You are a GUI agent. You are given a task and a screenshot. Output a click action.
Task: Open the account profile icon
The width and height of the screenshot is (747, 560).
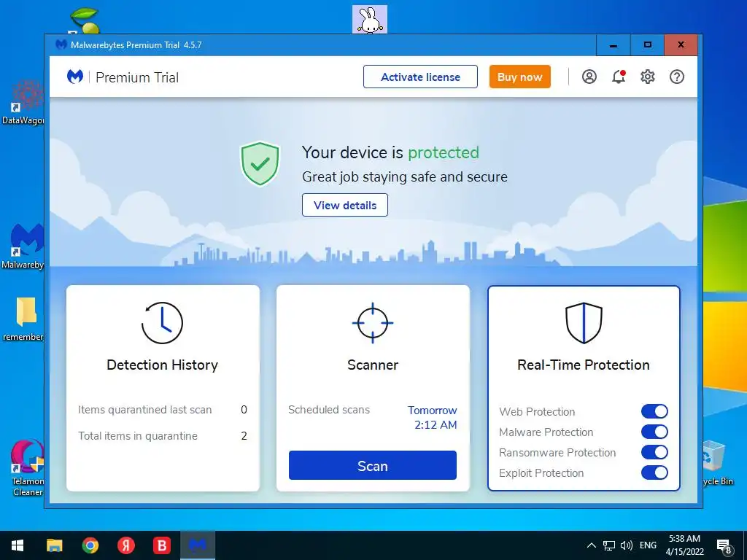tap(589, 77)
